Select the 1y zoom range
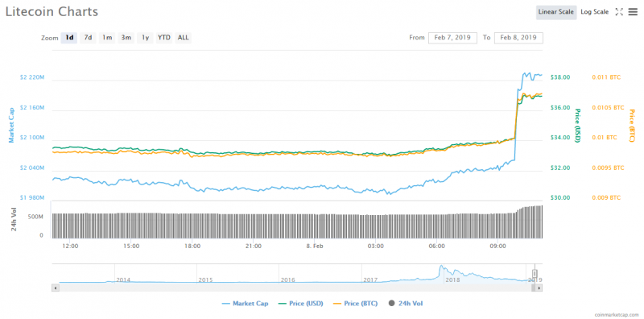 [x=145, y=38]
